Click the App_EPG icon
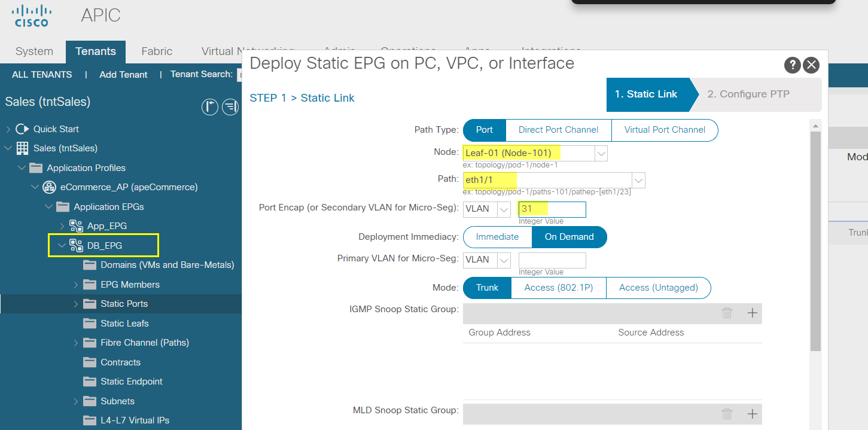This screenshot has height=430, width=868. (76, 226)
